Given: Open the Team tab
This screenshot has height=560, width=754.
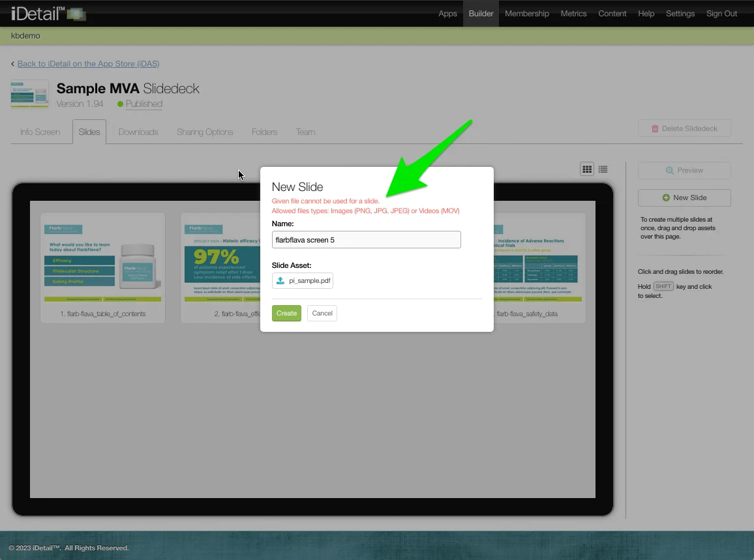Looking at the screenshot, I should [305, 132].
